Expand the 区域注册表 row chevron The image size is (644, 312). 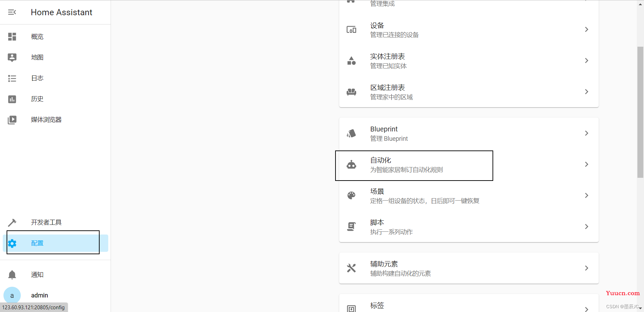click(x=587, y=92)
